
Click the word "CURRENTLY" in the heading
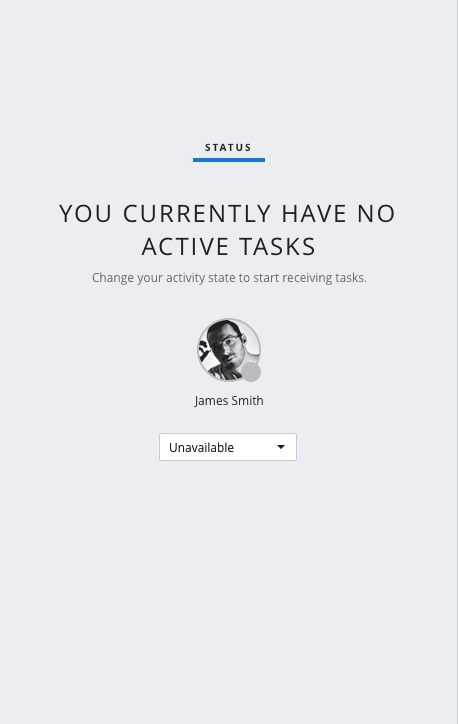pyautogui.click(x=197, y=213)
